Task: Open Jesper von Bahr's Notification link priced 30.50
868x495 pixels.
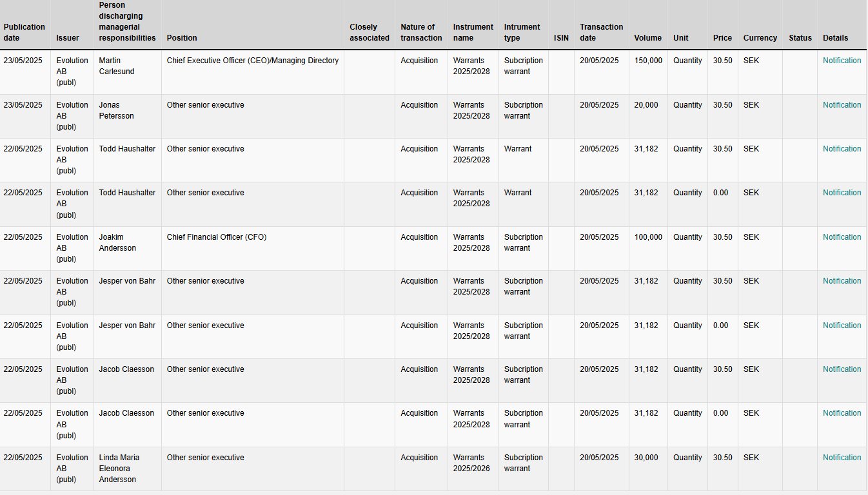Action: (x=842, y=281)
